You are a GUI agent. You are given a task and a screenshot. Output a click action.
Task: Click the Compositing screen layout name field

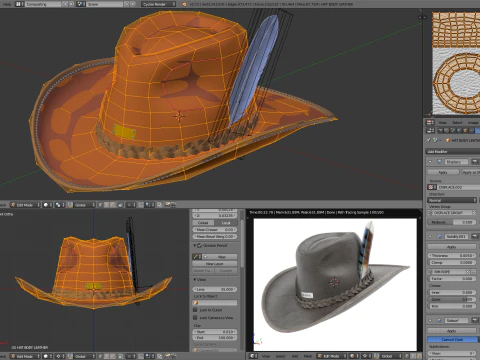point(43,4)
